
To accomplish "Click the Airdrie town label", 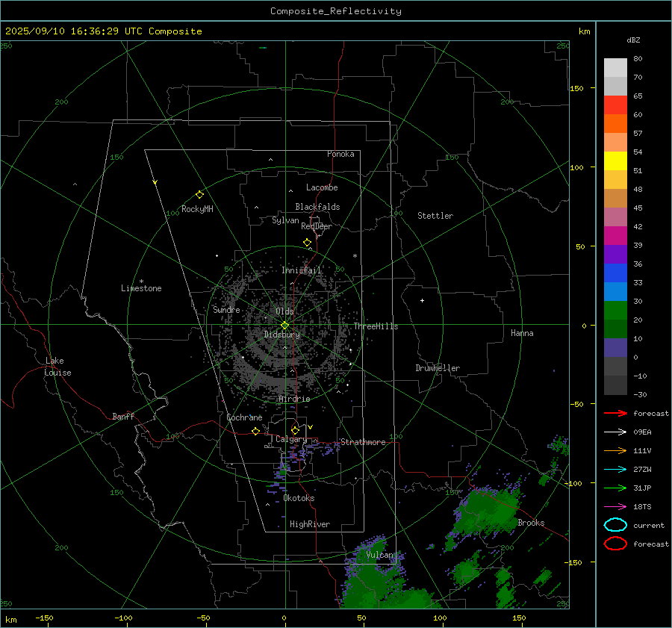I will click(x=294, y=399).
